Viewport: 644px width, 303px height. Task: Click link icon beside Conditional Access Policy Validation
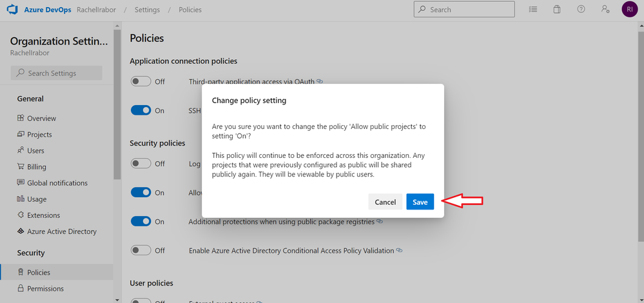pos(399,250)
